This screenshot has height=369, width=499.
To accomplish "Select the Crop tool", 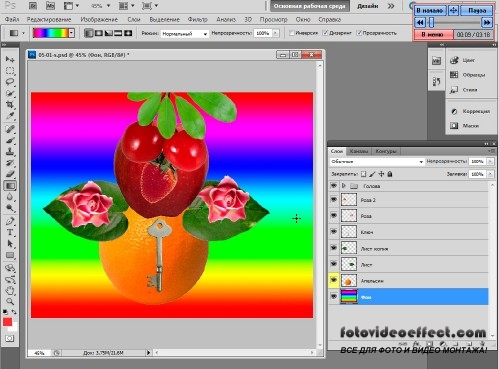I will click(x=10, y=105).
